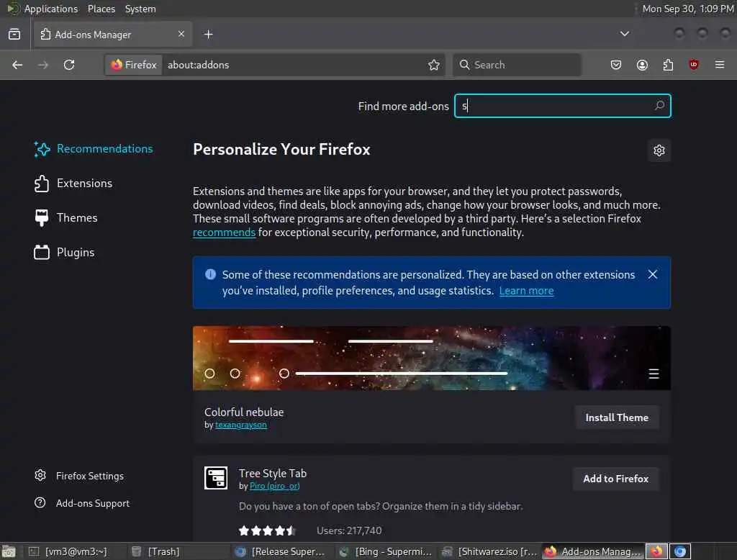Open the add-ons tools gear menu
The image size is (737, 560).
[x=659, y=150]
